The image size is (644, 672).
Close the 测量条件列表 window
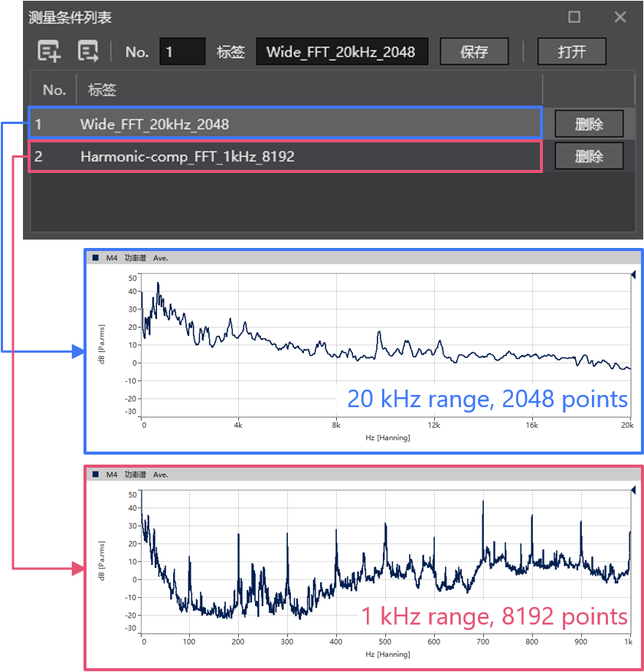click(619, 17)
